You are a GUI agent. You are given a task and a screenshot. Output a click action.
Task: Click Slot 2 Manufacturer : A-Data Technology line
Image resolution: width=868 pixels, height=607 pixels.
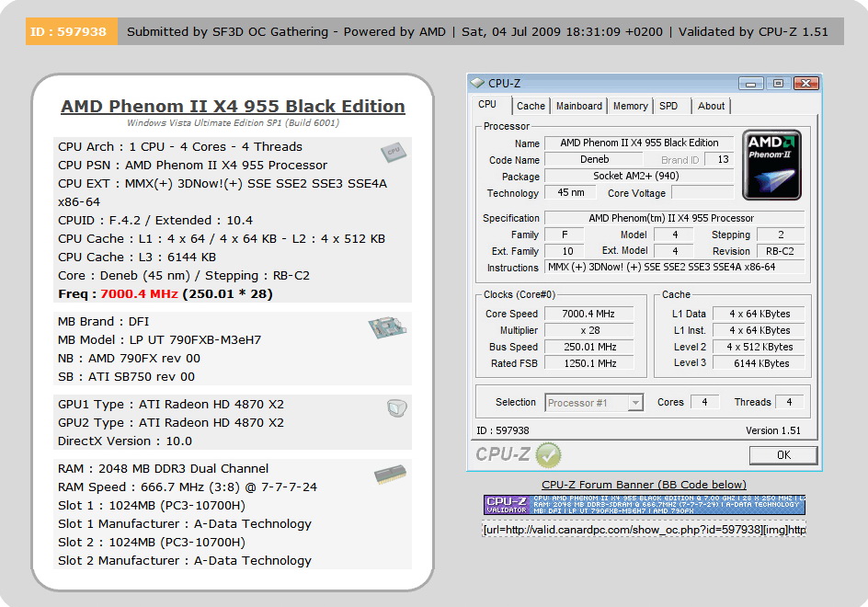coord(184,560)
